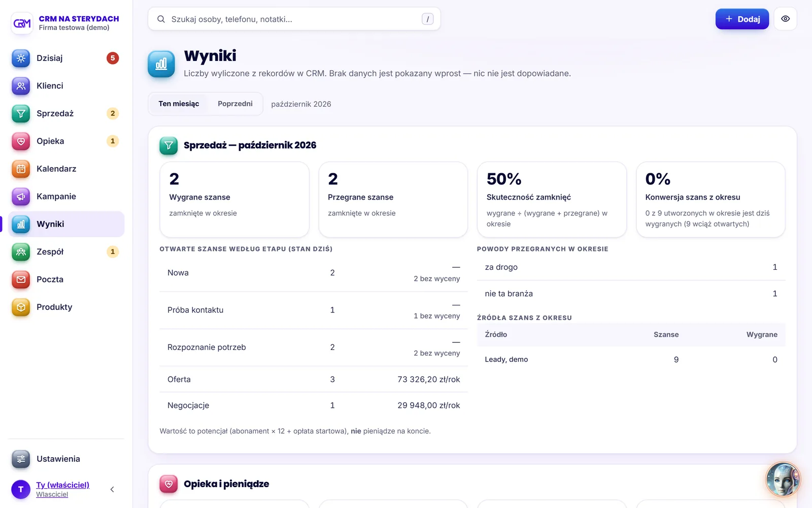Click the search magnifier icon
The height and width of the screenshot is (508, 812).
(x=161, y=19)
